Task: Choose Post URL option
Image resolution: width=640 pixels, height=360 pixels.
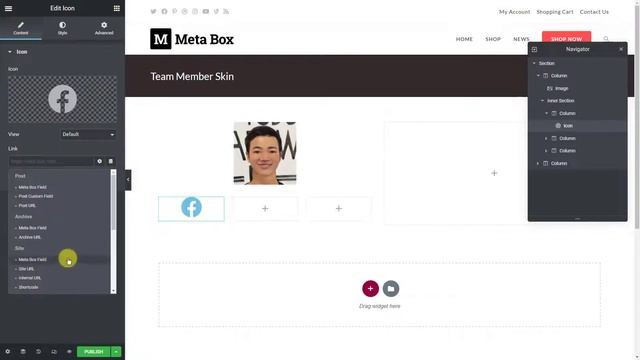Action: coord(27,206)
